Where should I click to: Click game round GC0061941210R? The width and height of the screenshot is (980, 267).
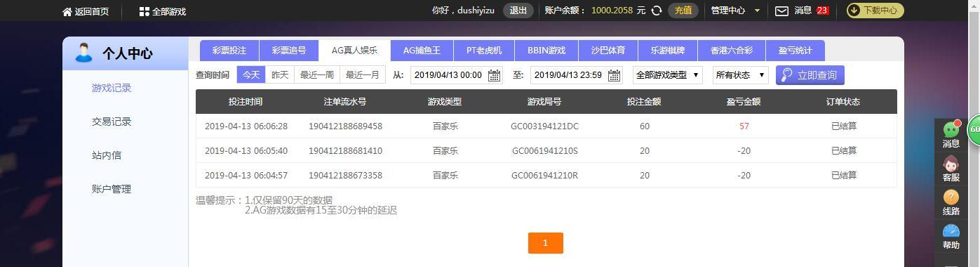[x=544, y=176]
